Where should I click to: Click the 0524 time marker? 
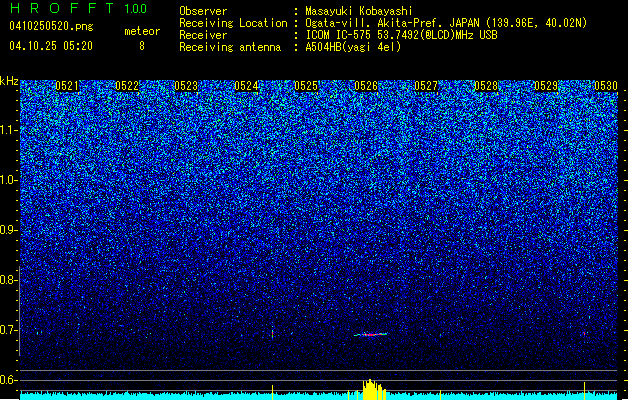point(246,86)
